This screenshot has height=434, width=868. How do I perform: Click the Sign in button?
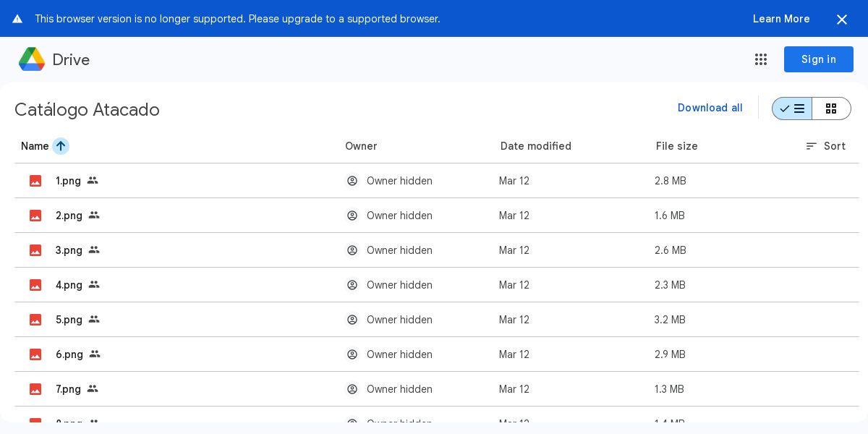pyautogui.click(x=818, y=59)
